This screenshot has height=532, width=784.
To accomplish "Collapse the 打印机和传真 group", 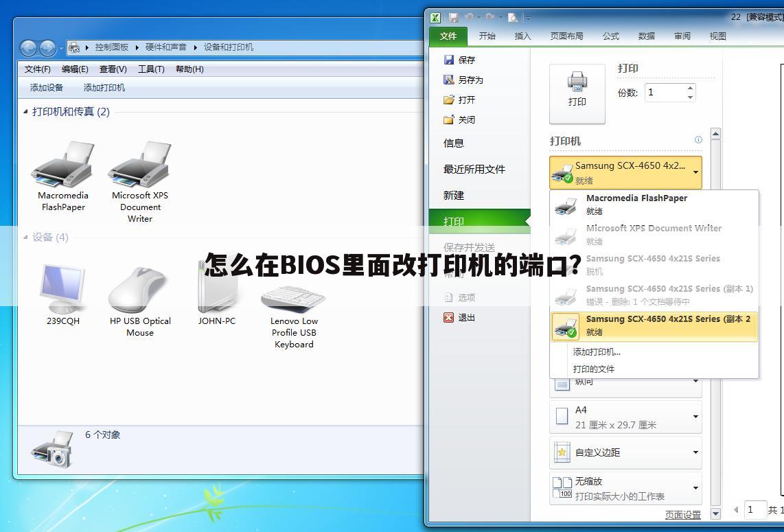I will [25, 111].
